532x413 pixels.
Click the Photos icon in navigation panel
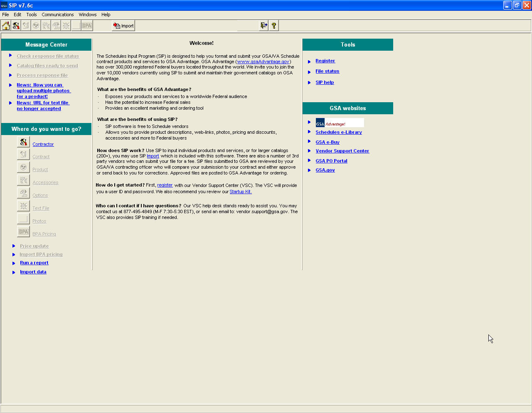[x=23, y=219]
